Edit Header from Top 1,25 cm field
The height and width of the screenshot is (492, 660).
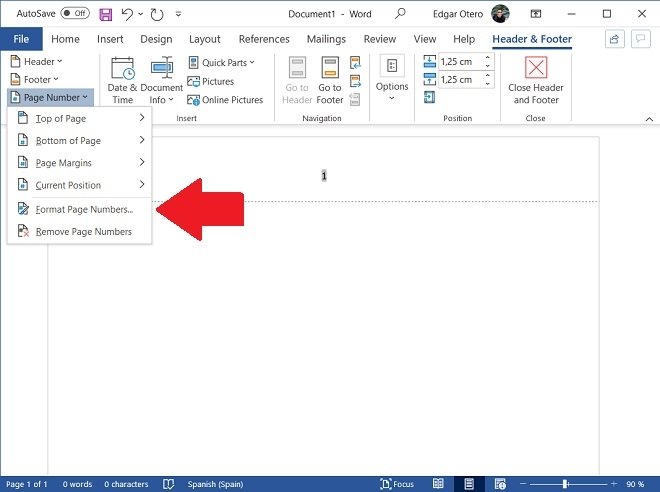[x=460, y=61]
